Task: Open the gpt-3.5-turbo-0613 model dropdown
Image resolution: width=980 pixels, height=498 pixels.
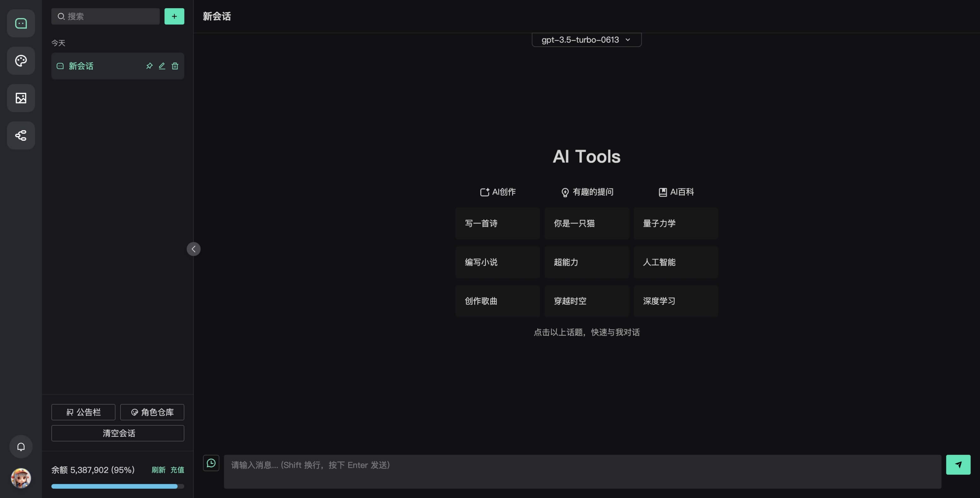Action: tap(586, 39)
